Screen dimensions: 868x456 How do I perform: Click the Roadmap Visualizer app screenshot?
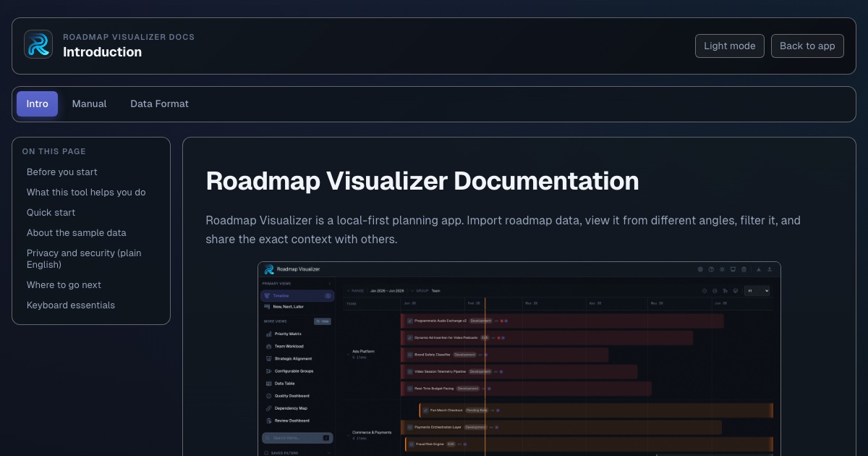point(519,359)
